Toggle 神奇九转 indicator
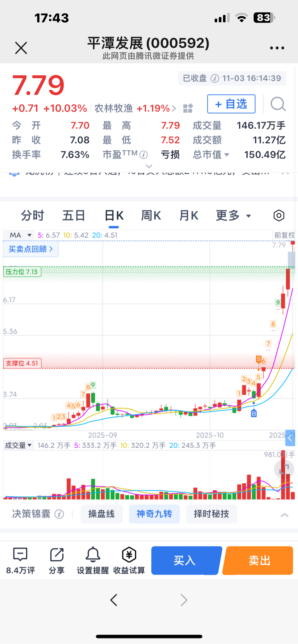 pyautogui.click(x=154, y=514)
